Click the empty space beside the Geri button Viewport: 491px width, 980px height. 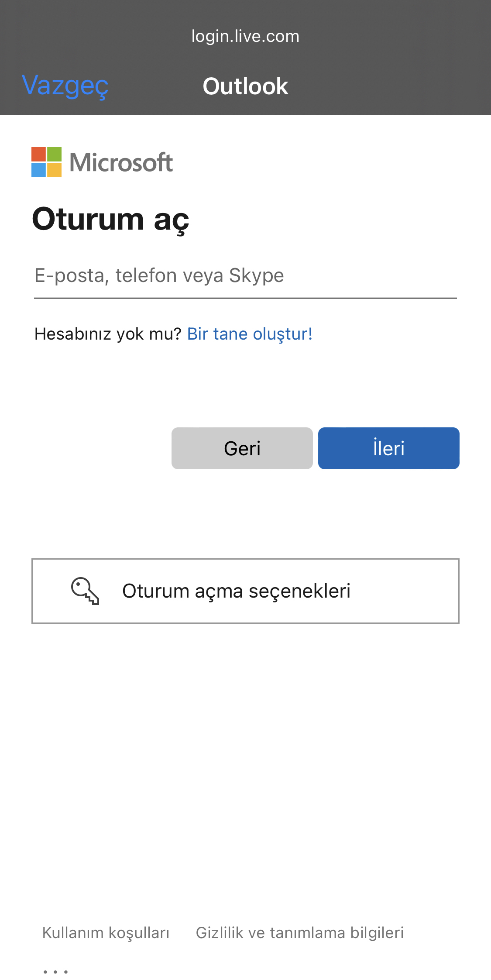(100, 448)
